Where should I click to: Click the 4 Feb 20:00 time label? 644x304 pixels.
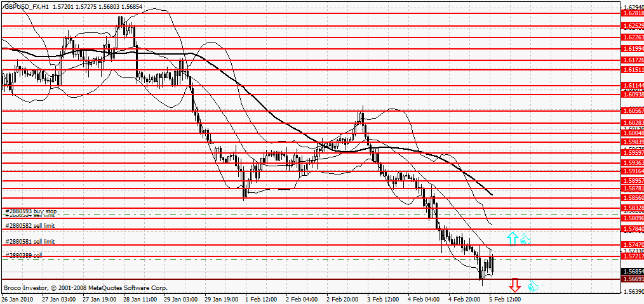pos(464,300)
